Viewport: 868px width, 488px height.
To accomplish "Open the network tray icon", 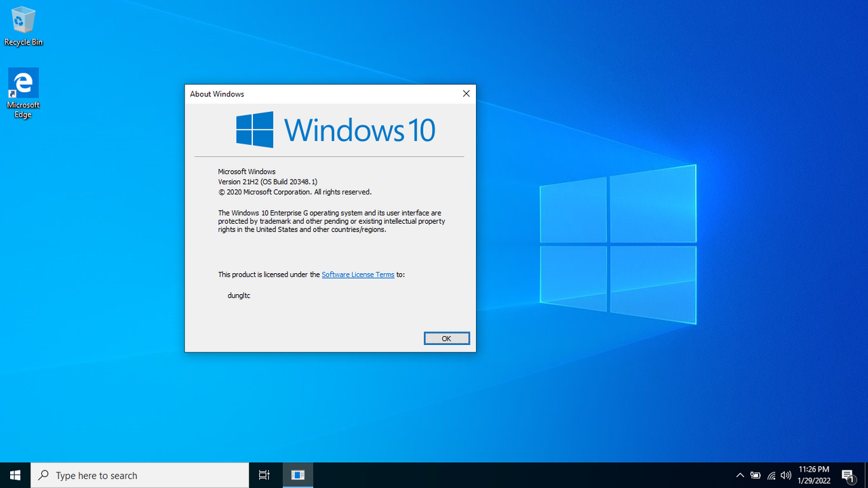I will (771, 475).
